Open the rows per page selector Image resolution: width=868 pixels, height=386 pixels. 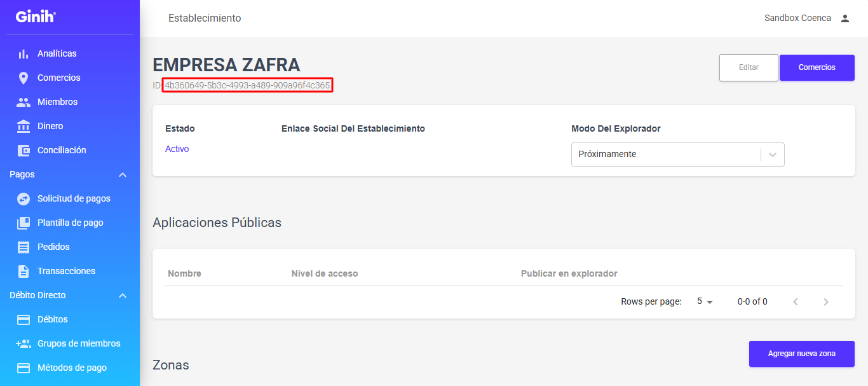(x=705, y=301)
